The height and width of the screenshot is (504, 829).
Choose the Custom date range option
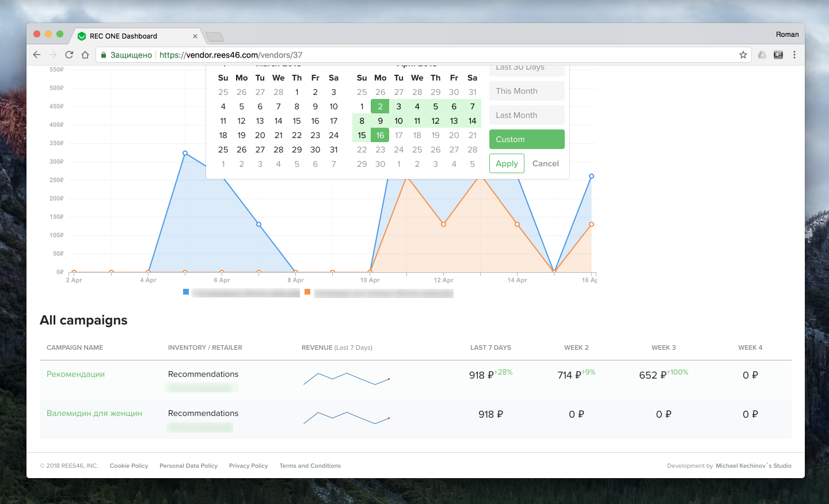(527, 139)
